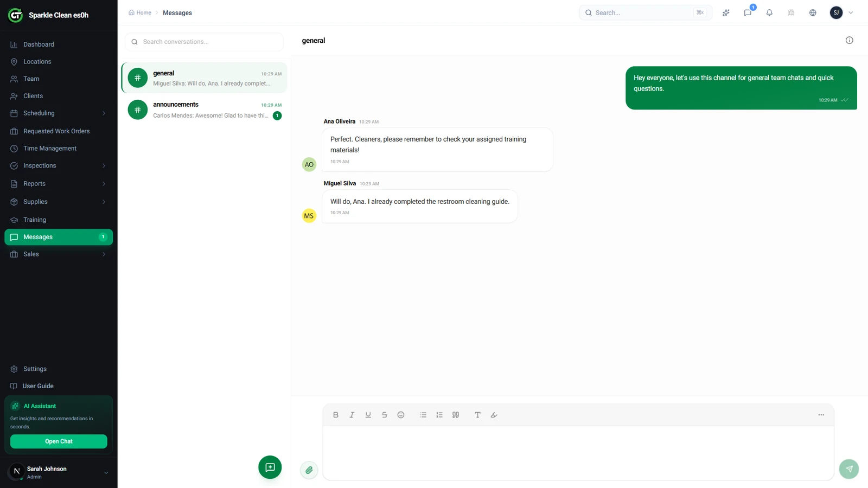Open Training page
The width and height of the screenshot is (868, 488).
[x=59, y=220]
